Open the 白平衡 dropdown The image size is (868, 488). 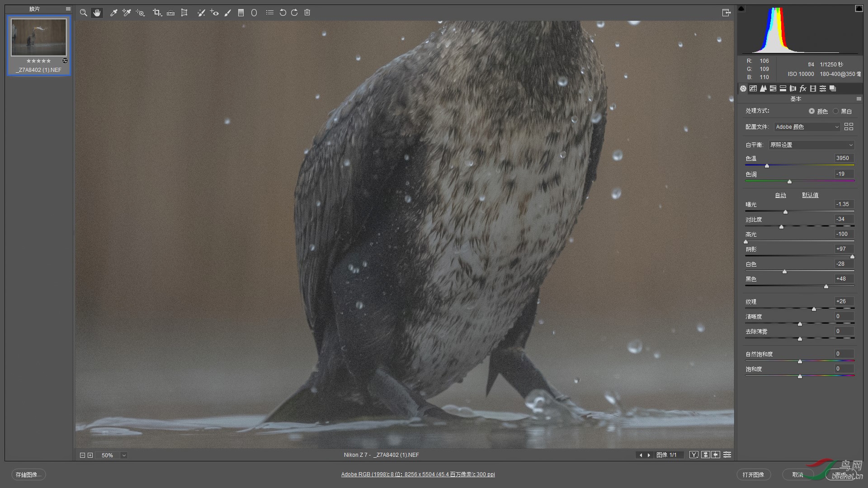point(811,145)
